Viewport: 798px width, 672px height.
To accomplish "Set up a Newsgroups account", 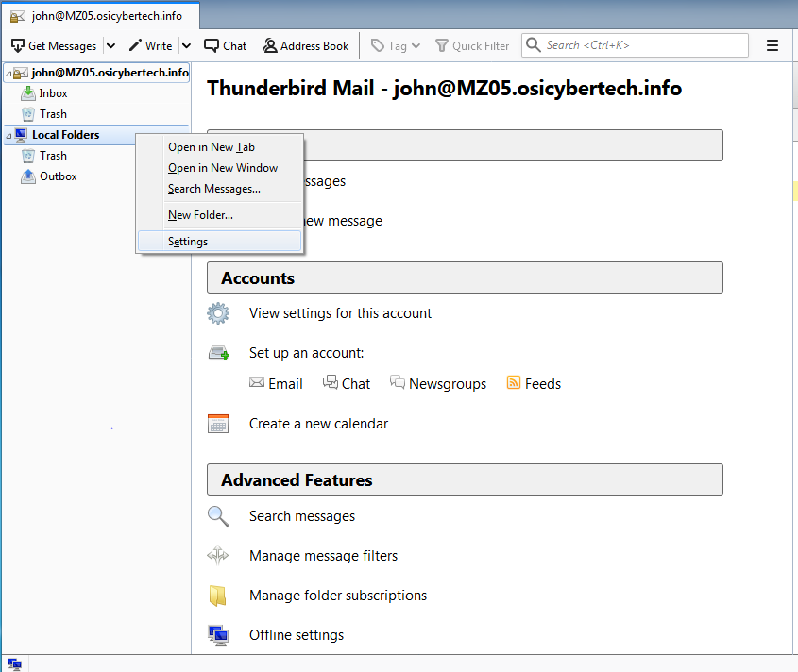I will tap(448, 383).
